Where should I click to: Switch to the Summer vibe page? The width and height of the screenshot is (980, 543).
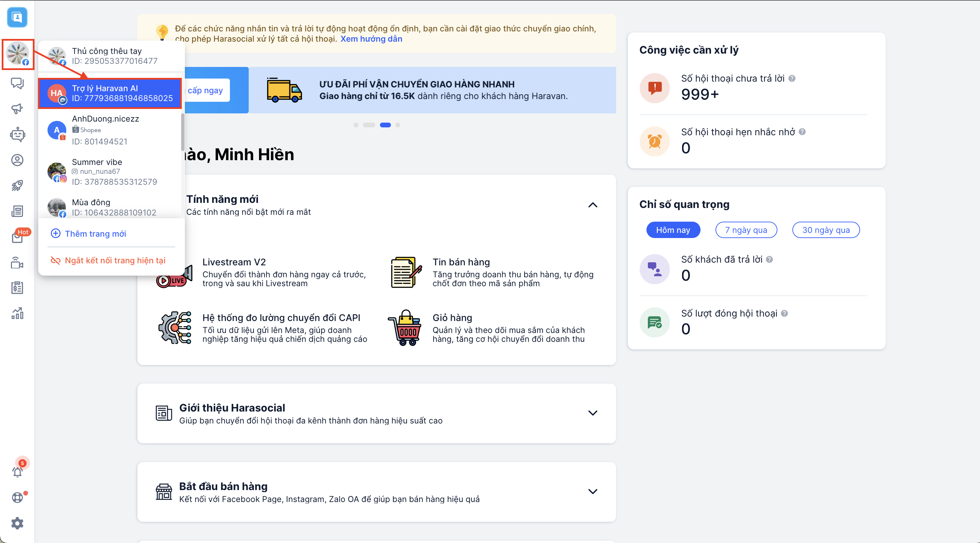110,172
